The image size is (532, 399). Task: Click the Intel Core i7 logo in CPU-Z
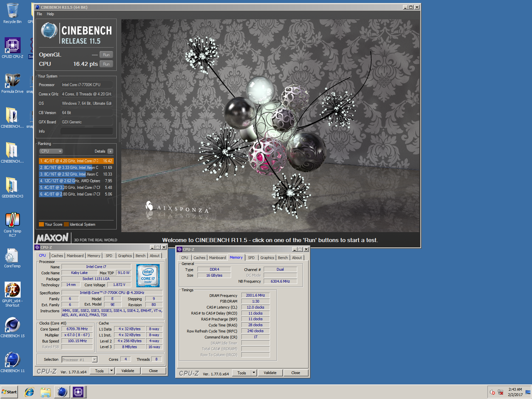[148, 276]
